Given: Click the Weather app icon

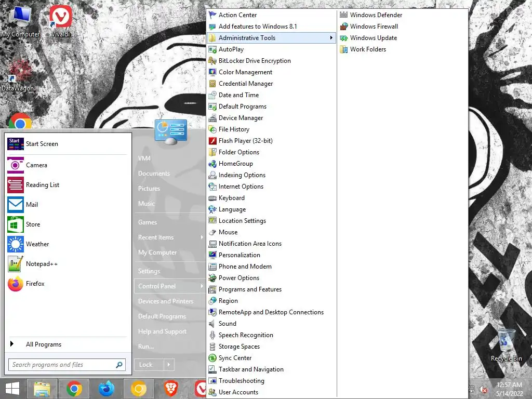Looking at the screenshot, I should 16,244.
